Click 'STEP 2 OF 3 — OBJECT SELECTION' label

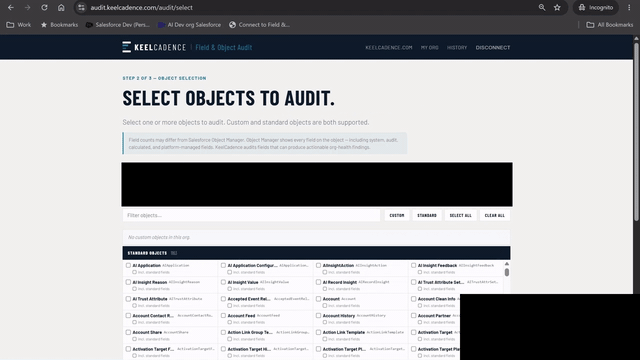[x=164, y=78]
